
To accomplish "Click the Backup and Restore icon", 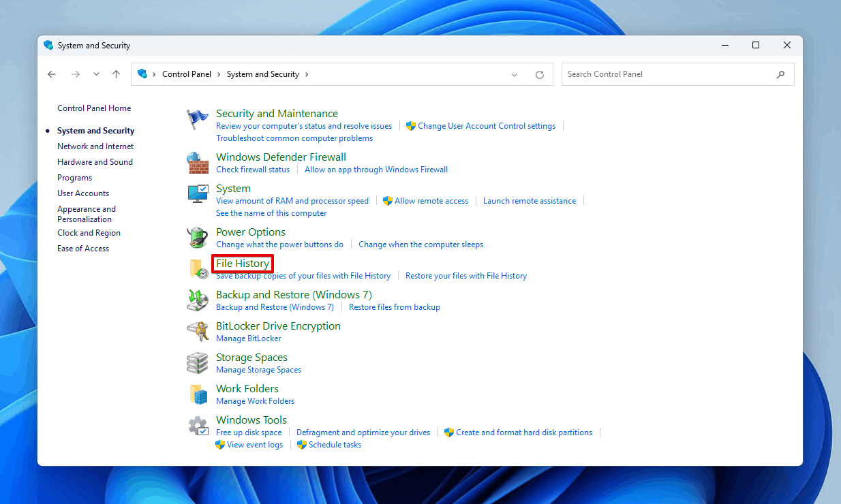I will point(198,300).
